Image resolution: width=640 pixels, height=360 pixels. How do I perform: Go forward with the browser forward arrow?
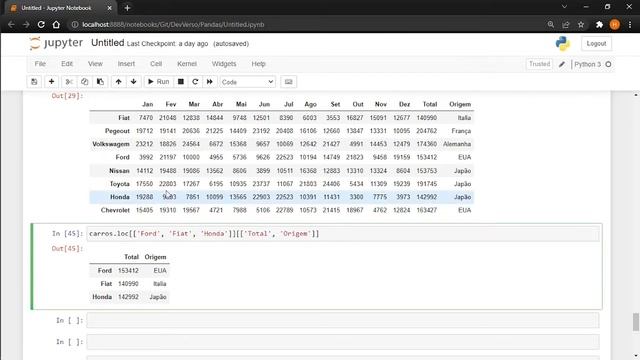click(x=26, y=24)
